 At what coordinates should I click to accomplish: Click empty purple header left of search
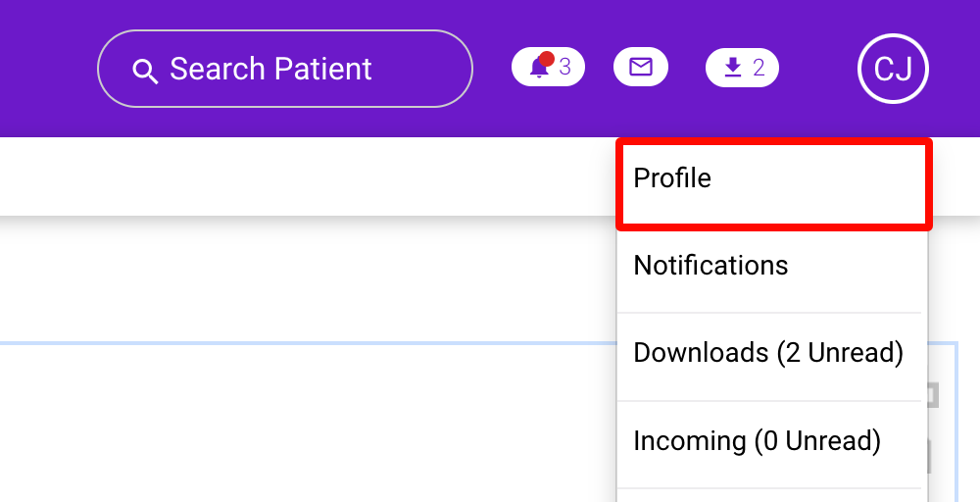pos(49,69)
